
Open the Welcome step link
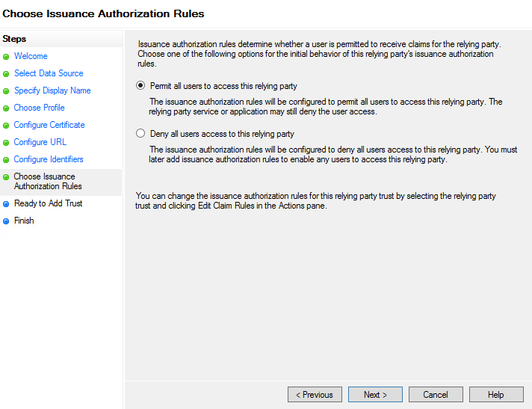(x=31, y=56)
